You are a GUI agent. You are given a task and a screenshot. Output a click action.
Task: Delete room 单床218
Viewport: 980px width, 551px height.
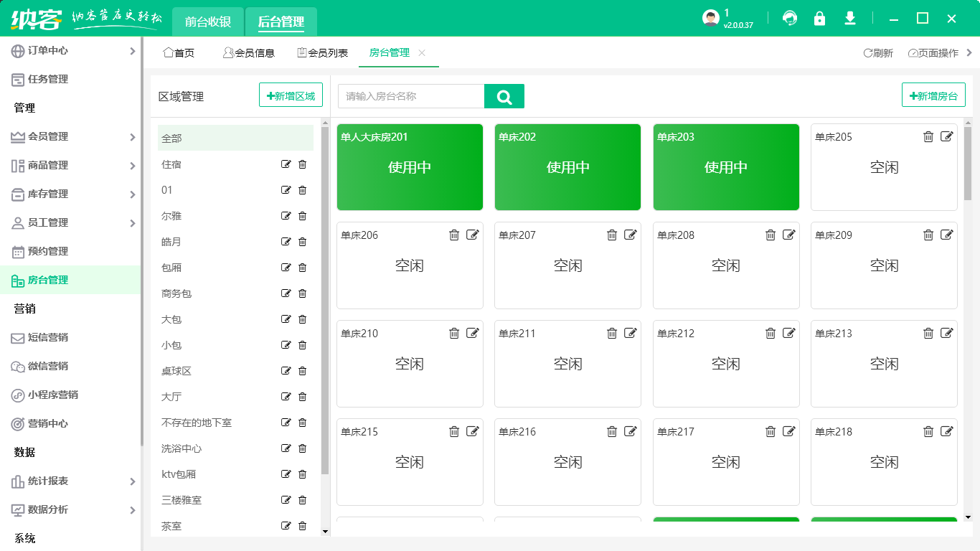(928, 431)
